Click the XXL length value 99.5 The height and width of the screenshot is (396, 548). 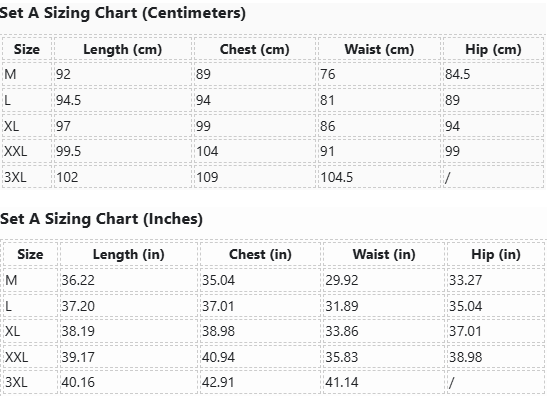tap(68, 151)
